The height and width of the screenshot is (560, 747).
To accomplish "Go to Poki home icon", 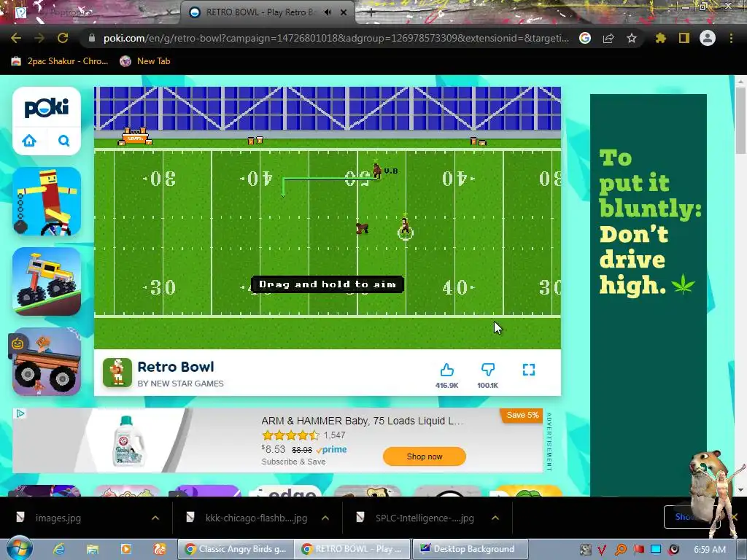I will (x=29, y=141).
